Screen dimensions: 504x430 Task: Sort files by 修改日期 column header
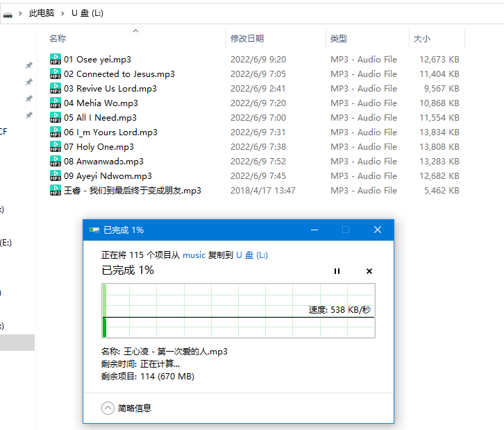click(x=247, y=39)
